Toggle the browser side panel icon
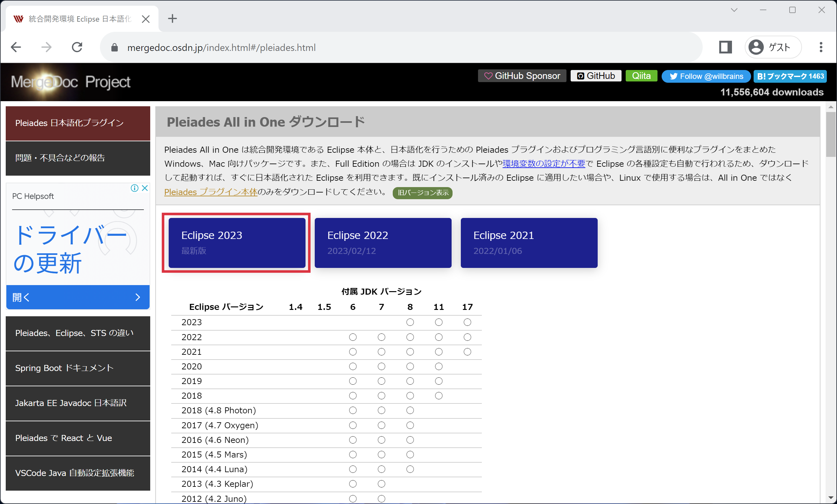 click(725, 47)
